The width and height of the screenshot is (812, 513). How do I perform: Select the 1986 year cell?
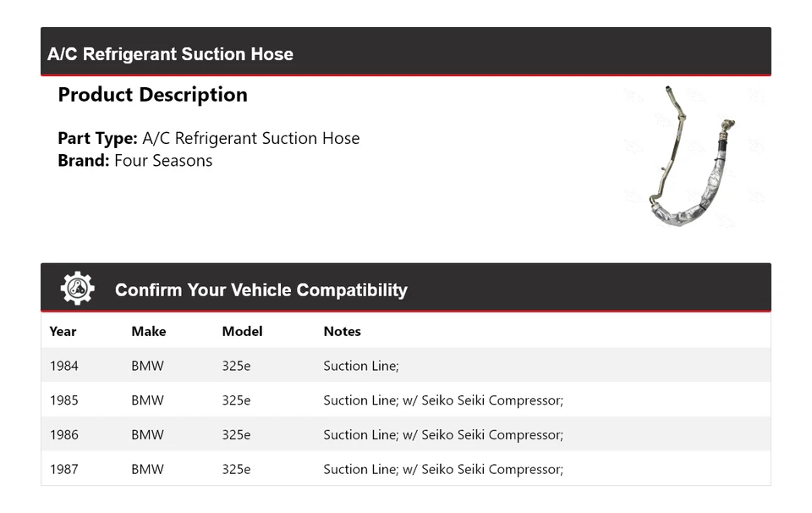click(63, 435)
